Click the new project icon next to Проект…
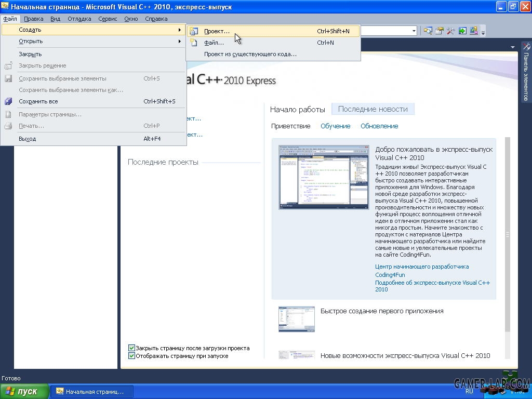 tap(194, 31)
